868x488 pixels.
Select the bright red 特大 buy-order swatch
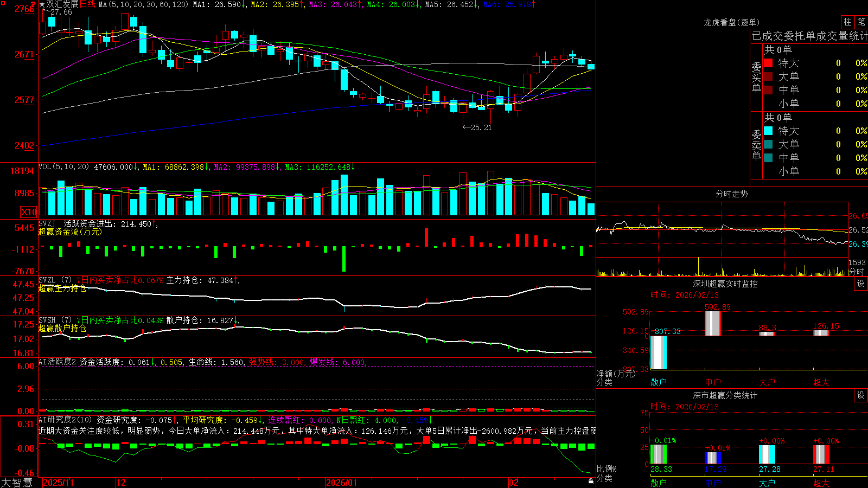[x=768, y=63]
